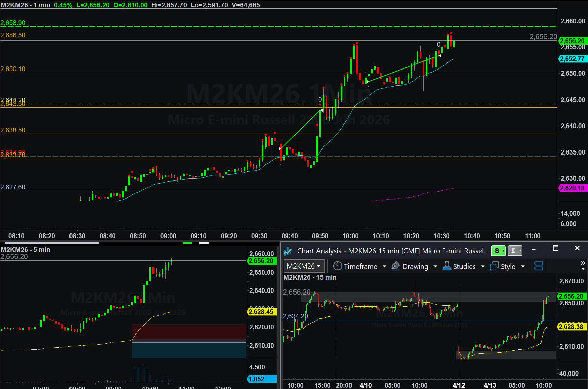The height and width of the screenshot is (389, 588).
Task: Click the Timeframe clock icon
Action: [x=337, y=266]
